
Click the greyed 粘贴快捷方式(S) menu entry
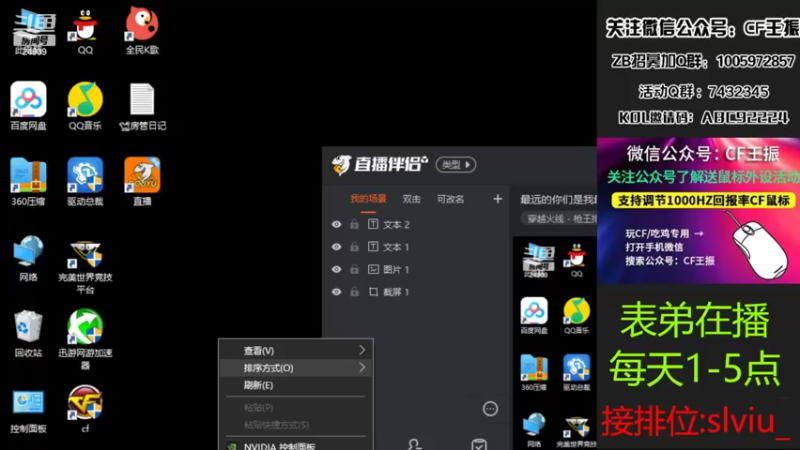(296, 424)
